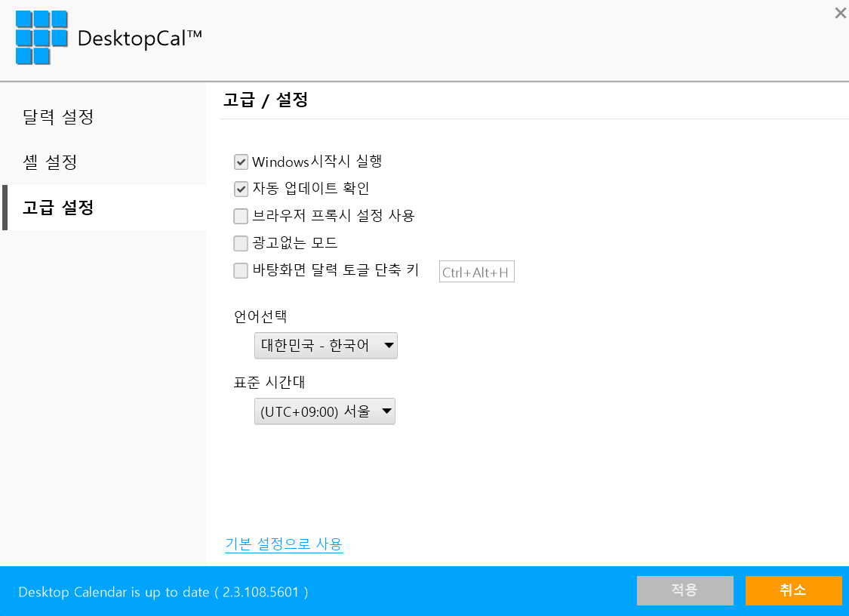
Task: Click the orange 취소 button
Action: coord(794,590)
